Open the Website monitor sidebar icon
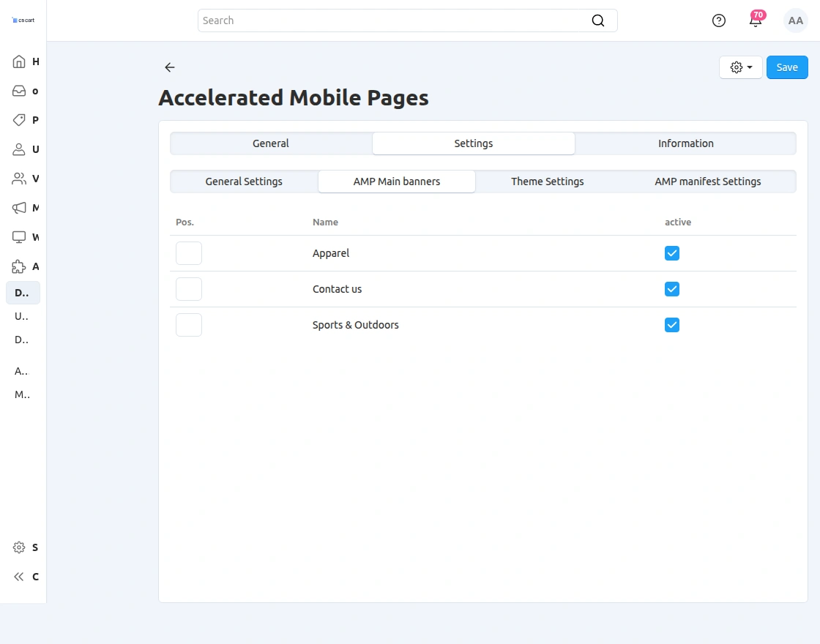This screenshot has height=644, width=820. click(x=19, y=237)
